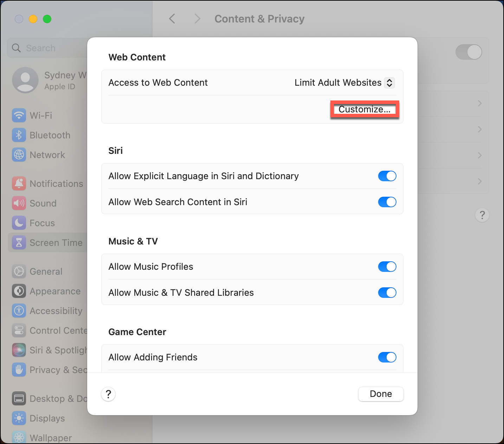Click the Done button

point(381,394)
